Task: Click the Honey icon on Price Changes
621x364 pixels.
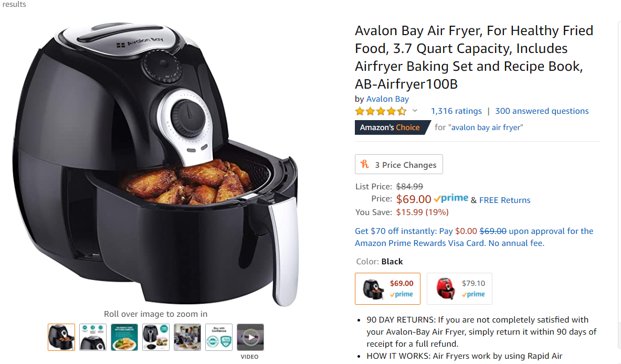Action: [365, 165]
